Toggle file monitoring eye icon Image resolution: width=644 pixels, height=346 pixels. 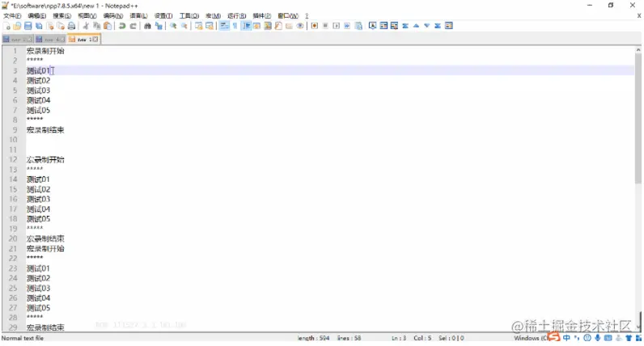click(300, 26)
